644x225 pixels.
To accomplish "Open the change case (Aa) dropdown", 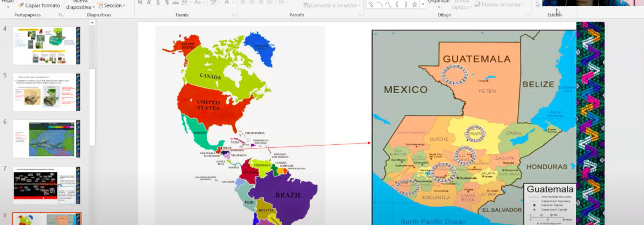I will click(x=200, y=3).
